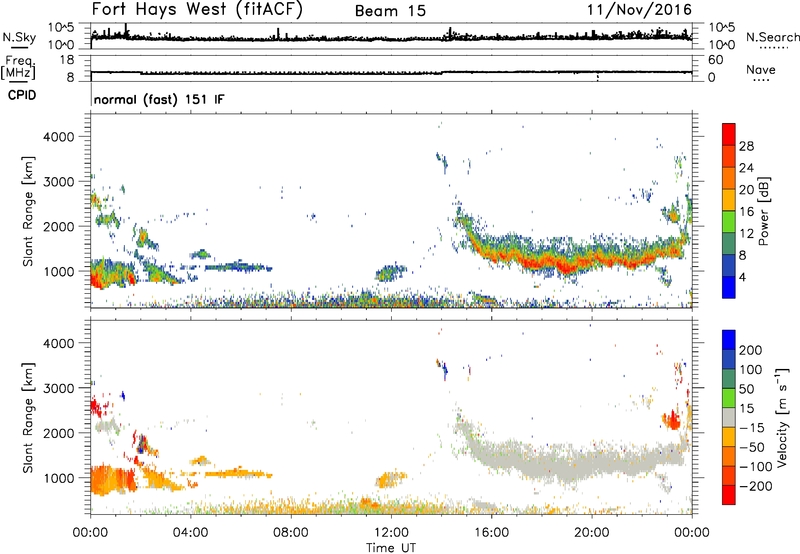Click the '08:00' time tick label

click(x=291, y=533)
